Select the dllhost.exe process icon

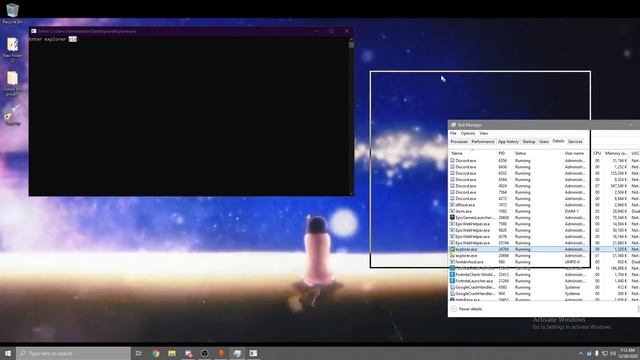pos(452,205)
